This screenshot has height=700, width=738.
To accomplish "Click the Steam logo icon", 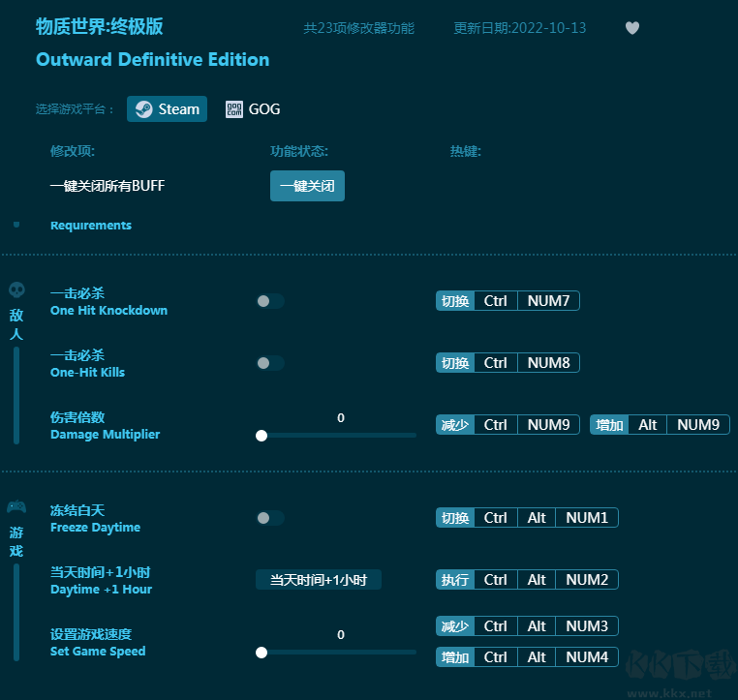I will (143, 109).
